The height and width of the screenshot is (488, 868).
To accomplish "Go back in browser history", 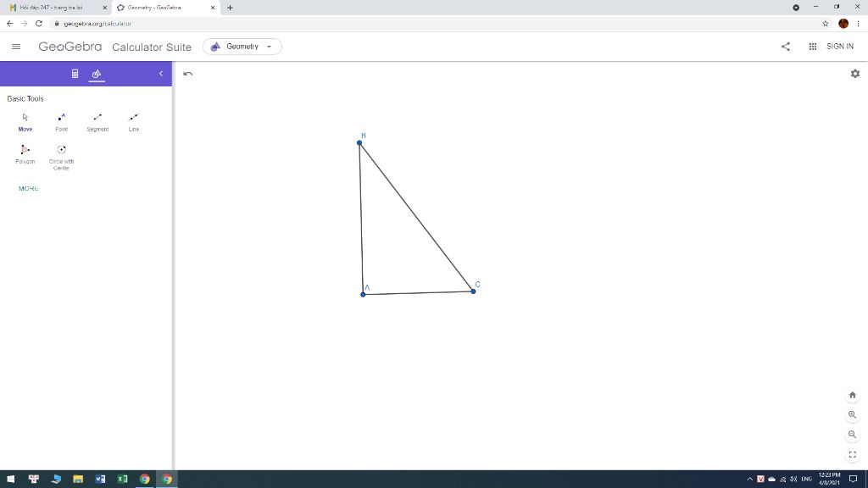I will (x=9, y=24).
